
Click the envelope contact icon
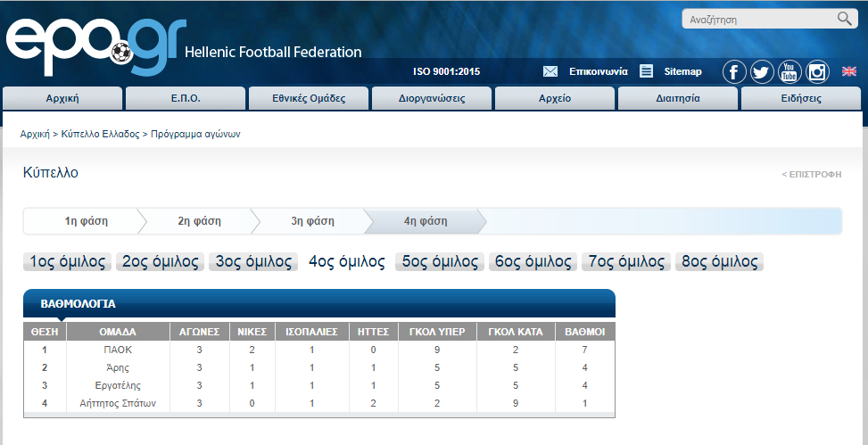pyautogui.click(x=550, y=71)
